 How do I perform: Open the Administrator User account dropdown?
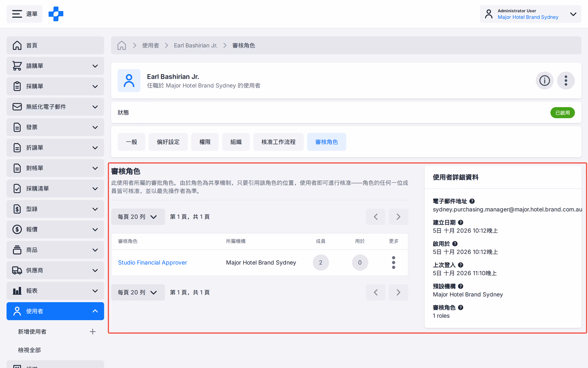click(530, 14)
